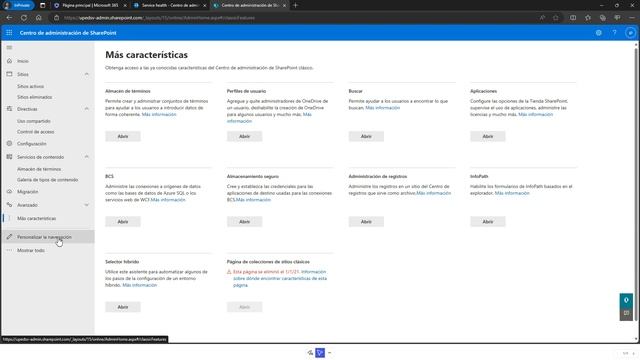Click Mostrar todo in sidebar
This screenshot has width=640, height=360.
click(31, 250)
